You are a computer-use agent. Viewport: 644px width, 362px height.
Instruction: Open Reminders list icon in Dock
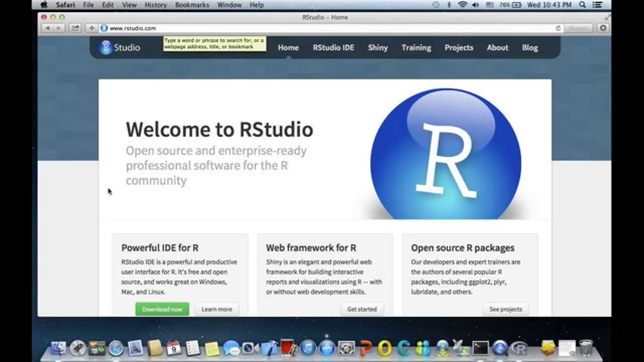(193, 348)
